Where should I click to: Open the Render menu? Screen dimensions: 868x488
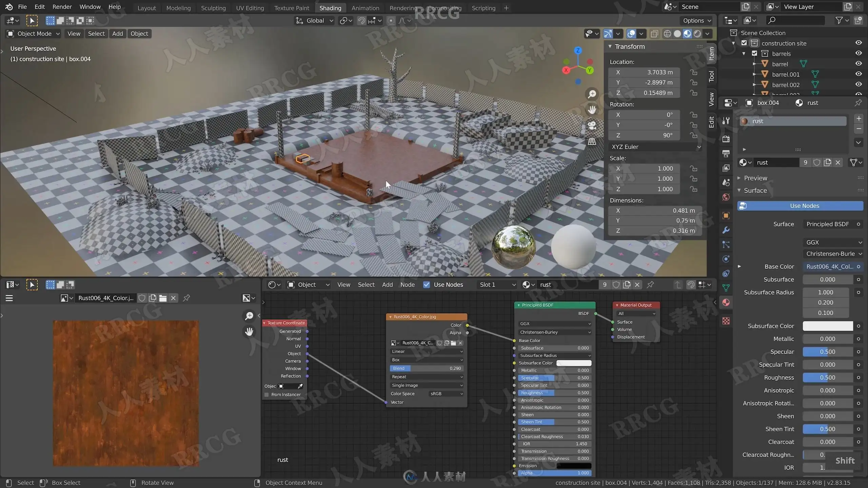(x=62, y=7)
